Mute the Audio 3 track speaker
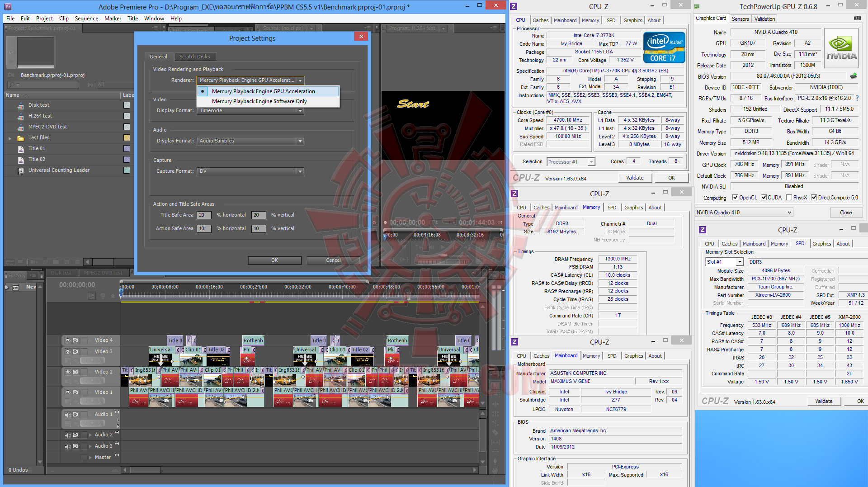Viewport: 868px width, 487px height. (x=67, y=446)
